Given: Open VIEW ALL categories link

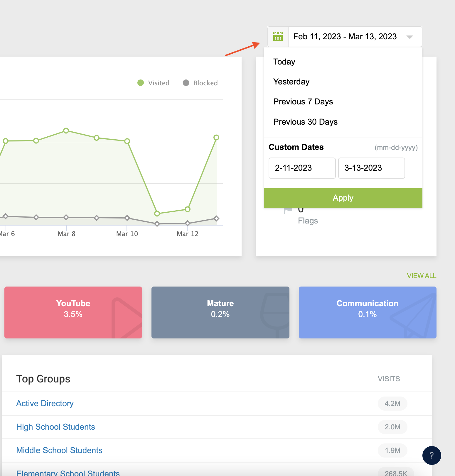Looking at the screenshot, I should (422, 276).
